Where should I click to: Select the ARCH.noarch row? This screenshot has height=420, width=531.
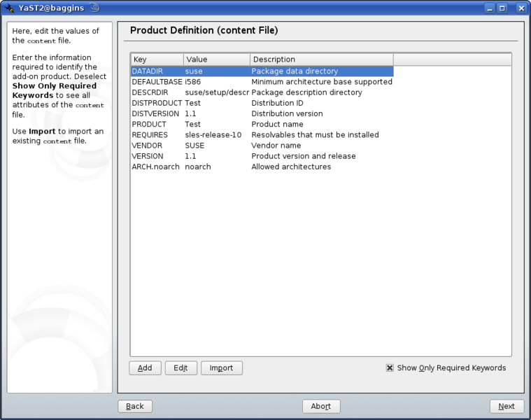(262, 167)
